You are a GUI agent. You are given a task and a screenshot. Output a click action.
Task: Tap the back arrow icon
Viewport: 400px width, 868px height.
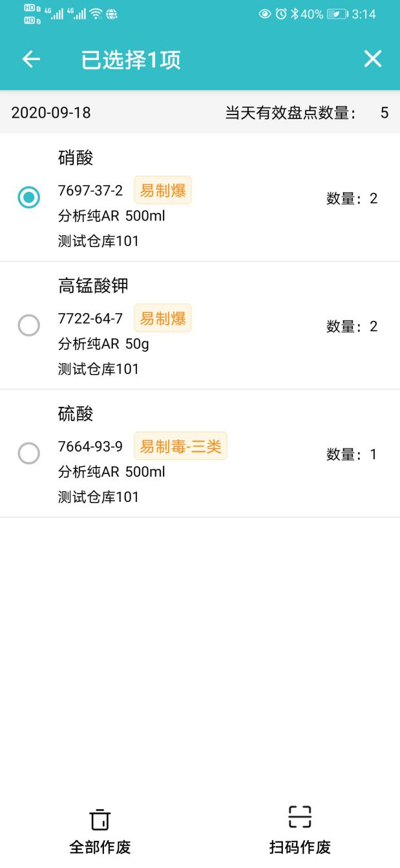31,60
